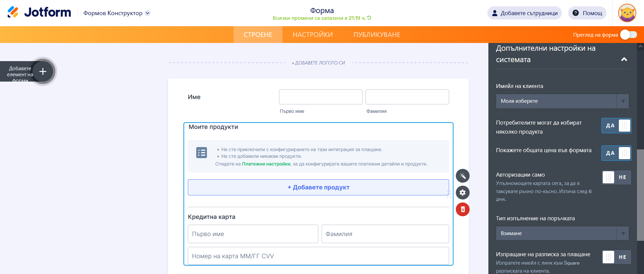The height and width of the screenshot is (274, 644).
Task: Click the Jotform logo icon
Action: coord(13,12)
